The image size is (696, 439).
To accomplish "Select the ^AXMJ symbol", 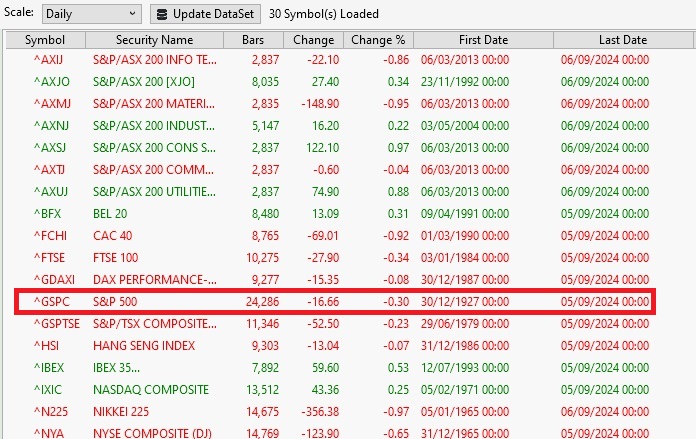I will (x=52, y=103).
